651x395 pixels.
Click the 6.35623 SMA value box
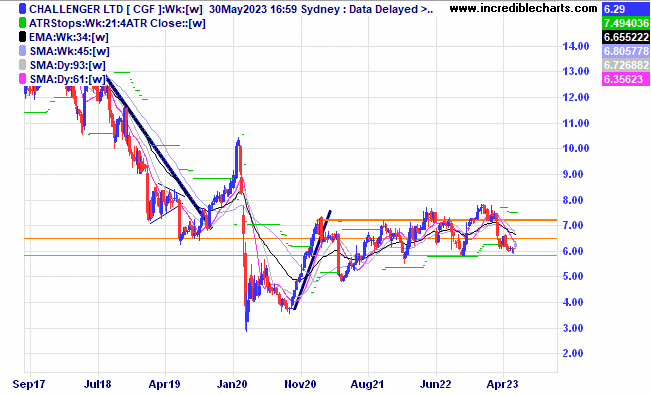[626, 79]
